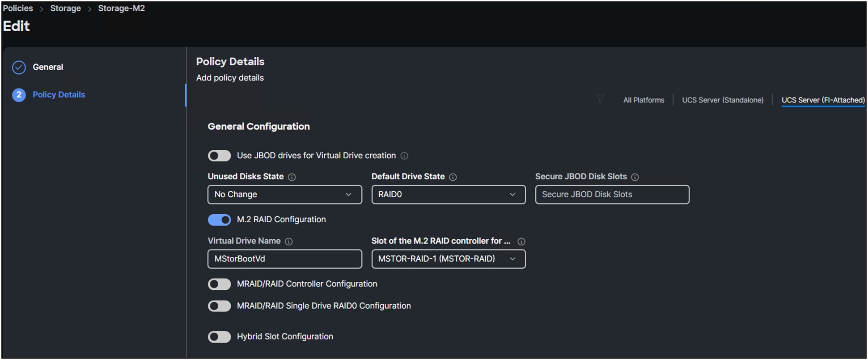Open the MSTOR-RAID-1 controller slot dropdown
Image resolution: width=868 pixels, height=360 pixels.
point(448,259)
